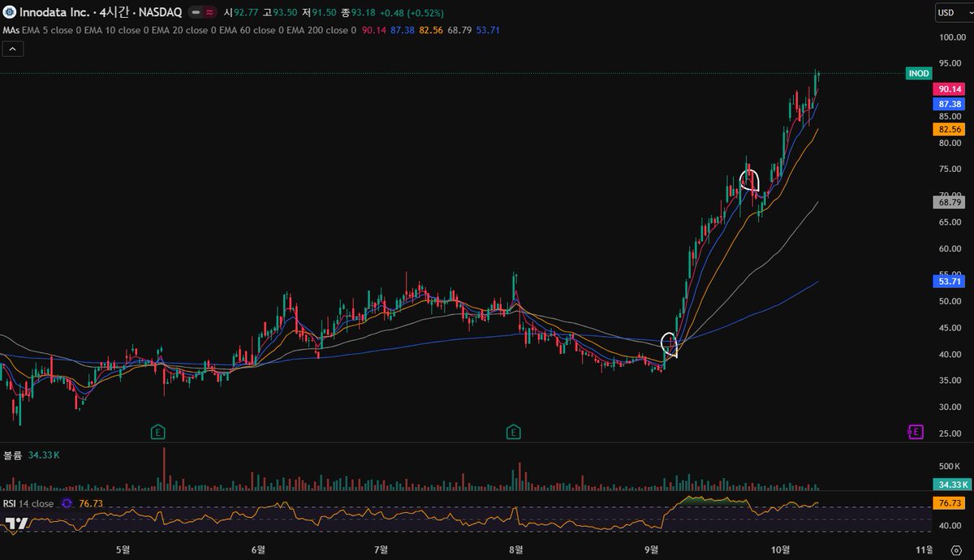Click the pink approximate-data indicator icon
Image resolution: width=974 pixels, height=560 pixels.
coord(210,13)
